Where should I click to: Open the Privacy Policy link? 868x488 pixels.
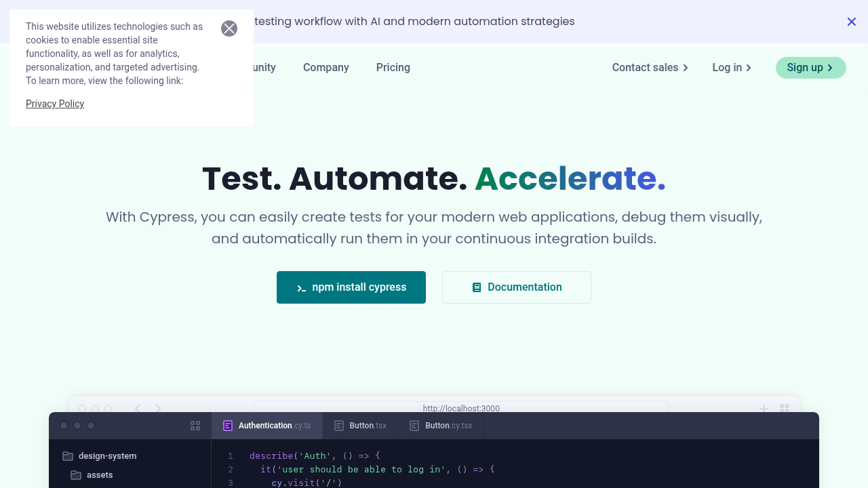[55, 104]
